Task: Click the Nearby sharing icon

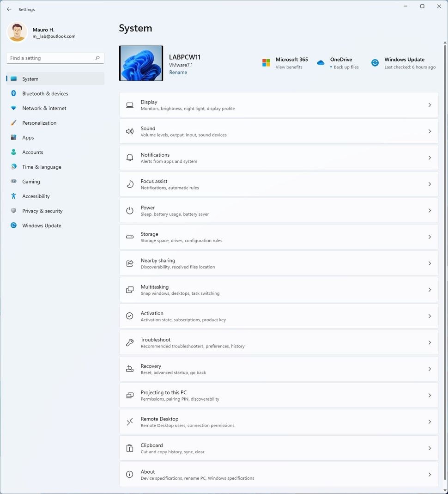Action: coord(129,263)
